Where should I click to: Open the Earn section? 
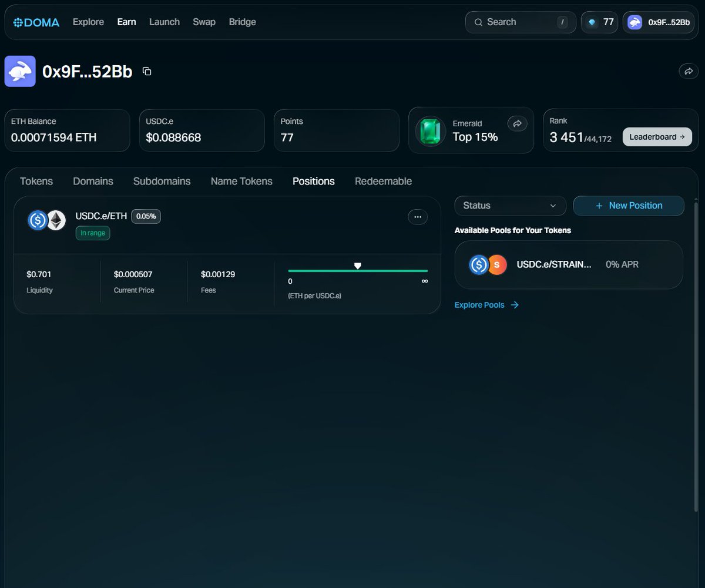coord(126,22)
